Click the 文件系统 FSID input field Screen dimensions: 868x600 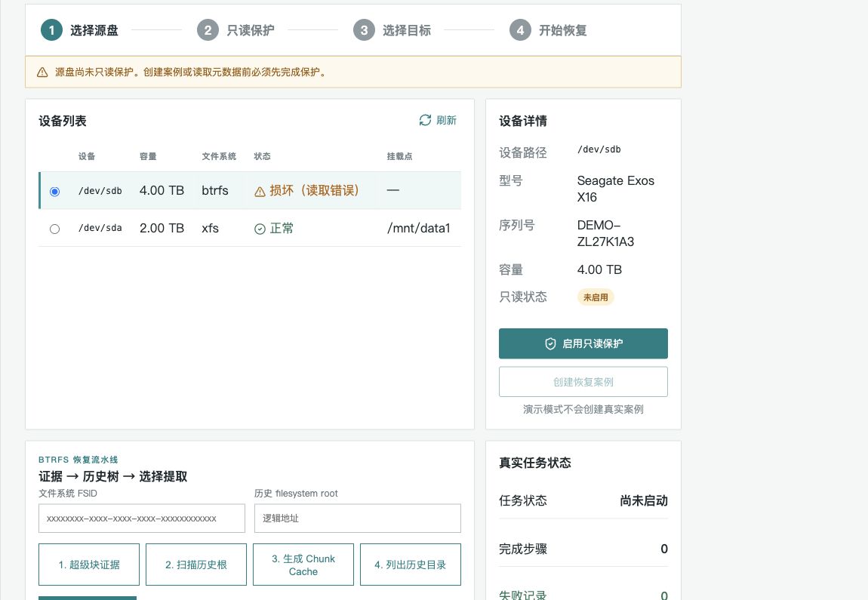(x=142, y=518)
